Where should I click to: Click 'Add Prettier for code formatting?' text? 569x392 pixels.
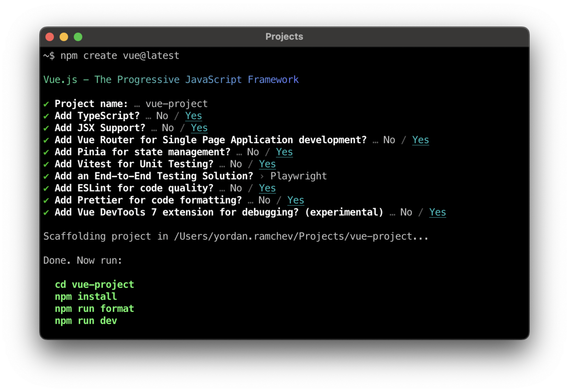(148, 201)
